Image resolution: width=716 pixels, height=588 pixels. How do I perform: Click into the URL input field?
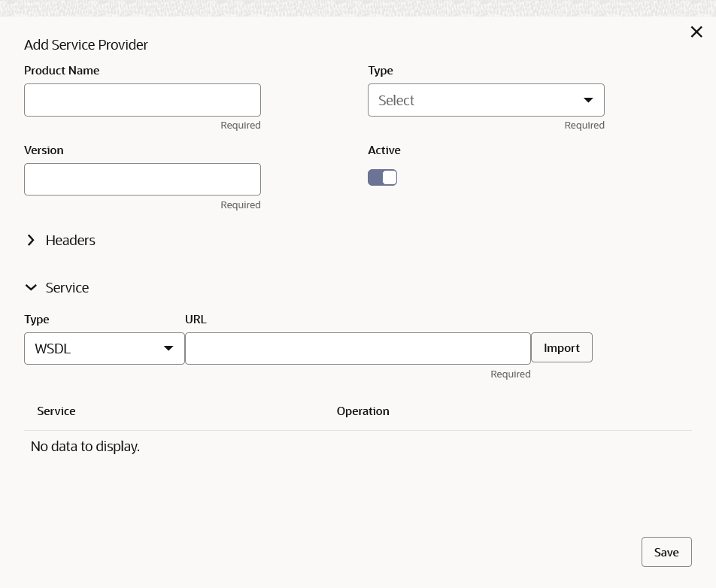357,349
